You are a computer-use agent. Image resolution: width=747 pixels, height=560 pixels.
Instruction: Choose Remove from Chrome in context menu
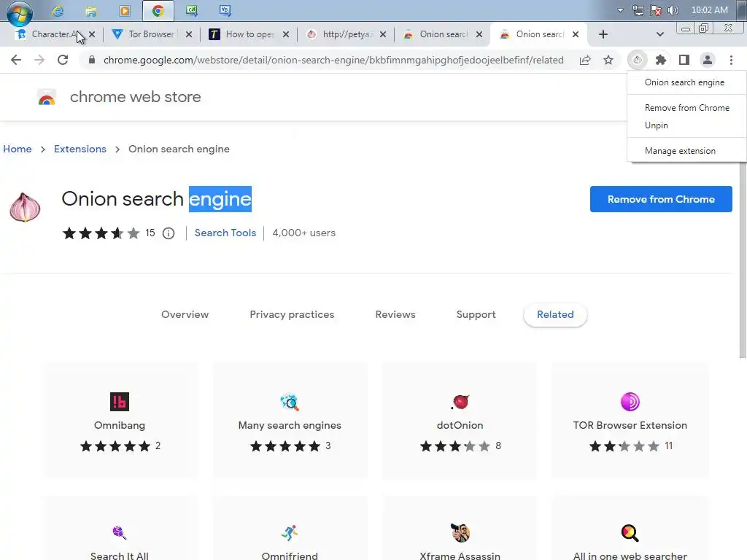[686, 108]
